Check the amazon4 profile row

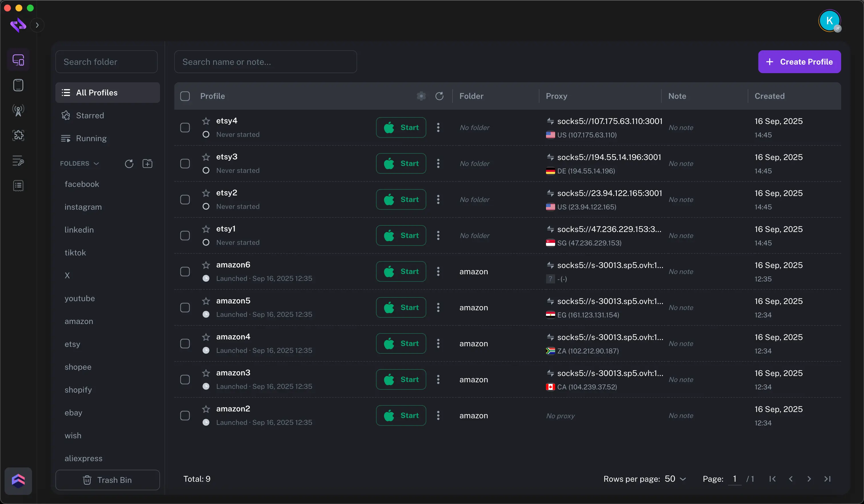(185, 343)
